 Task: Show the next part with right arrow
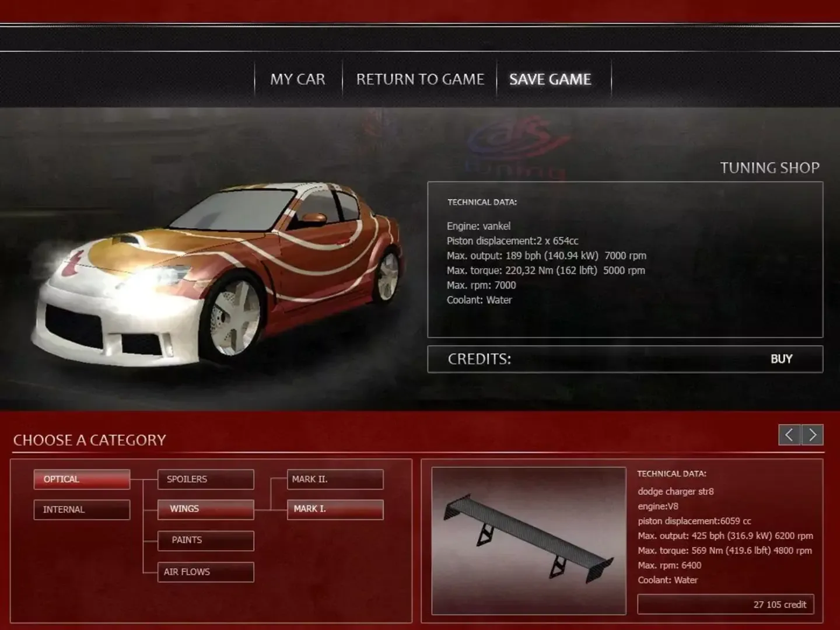click(813, 435)
